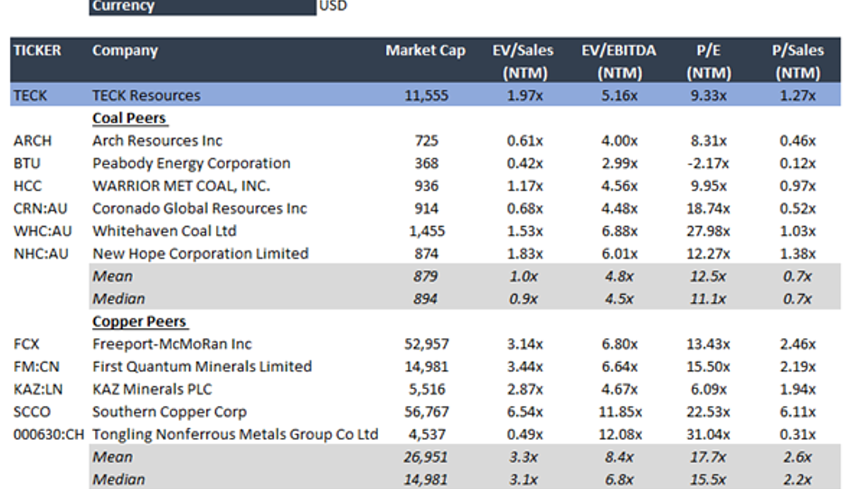The image size is (868, 489).
Task: Select Whitehaven P/E value 27.98x
Action: click(x=709, y=231)
